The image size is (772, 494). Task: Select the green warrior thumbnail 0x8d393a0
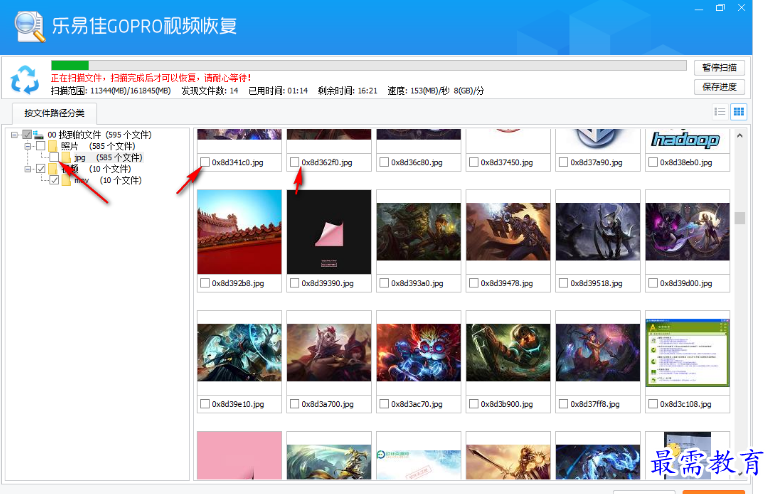(418, 232)
